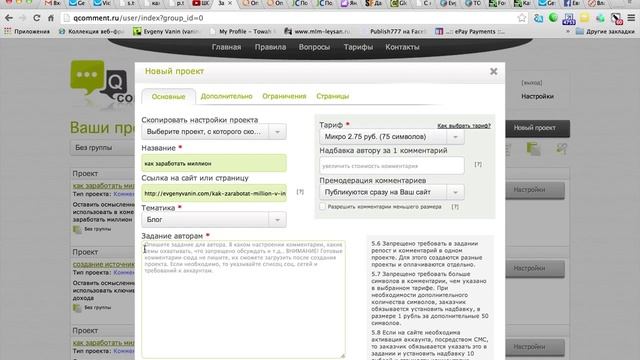The height and width of the screenshot is (360, 640).
Task: Close the Новый проект dialog
Action: (493, 71)
